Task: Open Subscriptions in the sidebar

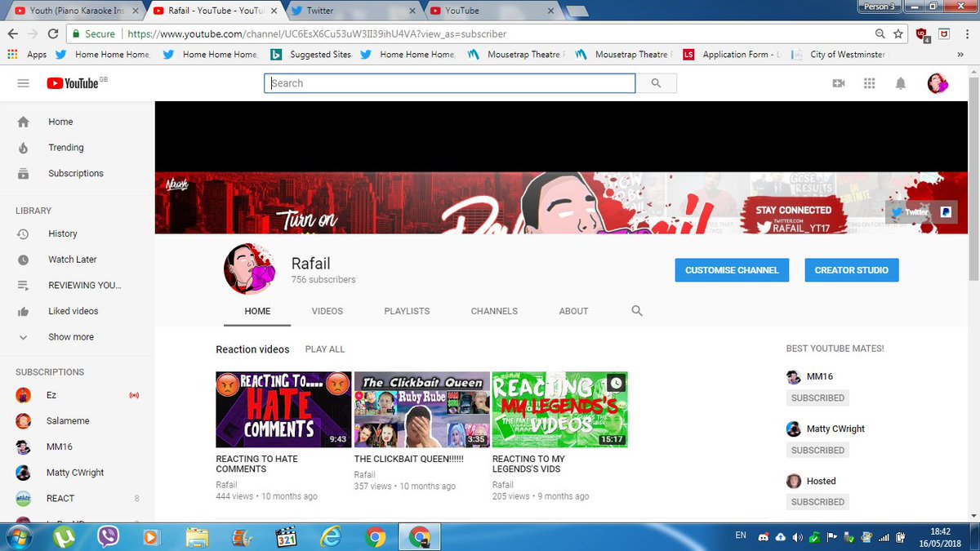Action: click(78, 174)
